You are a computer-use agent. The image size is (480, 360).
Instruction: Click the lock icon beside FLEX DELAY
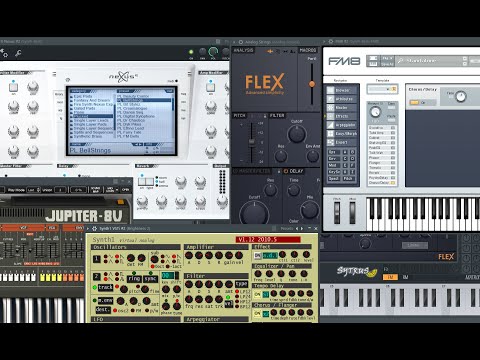279,171
